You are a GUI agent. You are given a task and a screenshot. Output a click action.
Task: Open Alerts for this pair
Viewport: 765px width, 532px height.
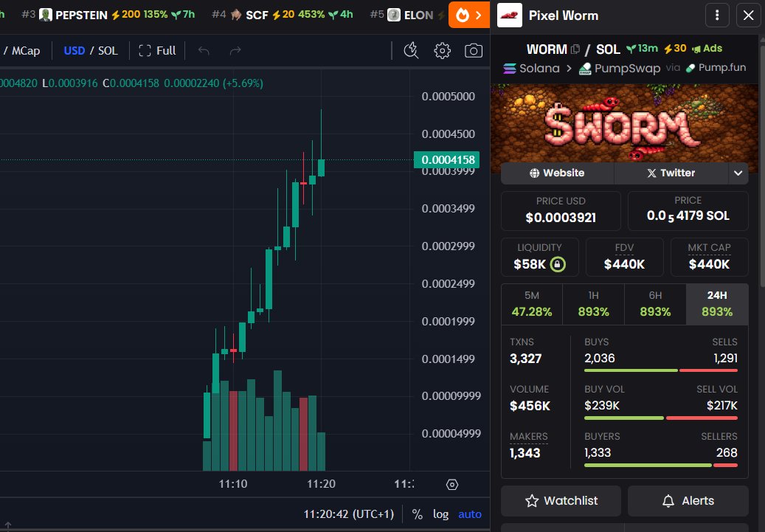point(688,501)
